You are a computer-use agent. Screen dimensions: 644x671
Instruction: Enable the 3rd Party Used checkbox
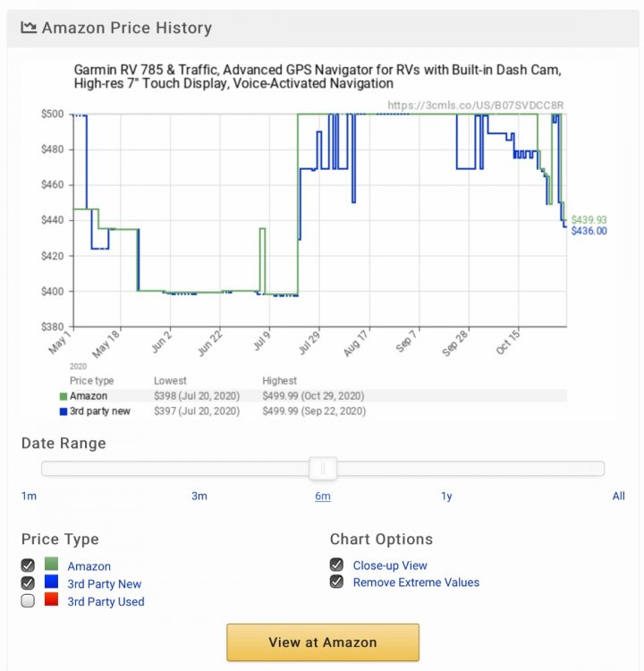tap(29, 601)
